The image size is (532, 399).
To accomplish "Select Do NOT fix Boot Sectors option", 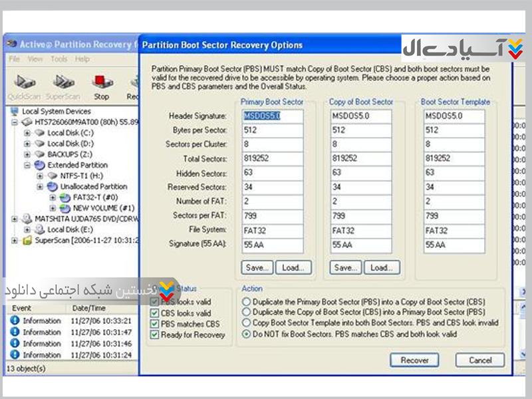I will [x=247, y=334].
